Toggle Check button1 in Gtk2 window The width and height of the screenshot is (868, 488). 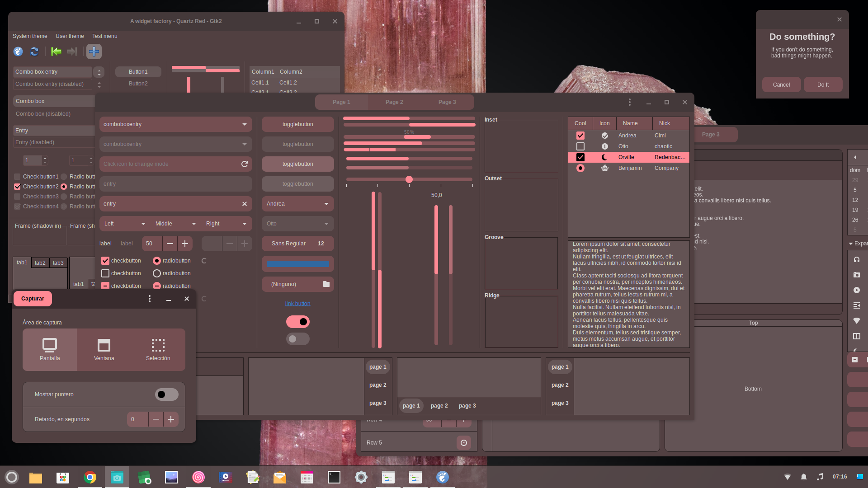pyautogui.click(x=18, y=177)
